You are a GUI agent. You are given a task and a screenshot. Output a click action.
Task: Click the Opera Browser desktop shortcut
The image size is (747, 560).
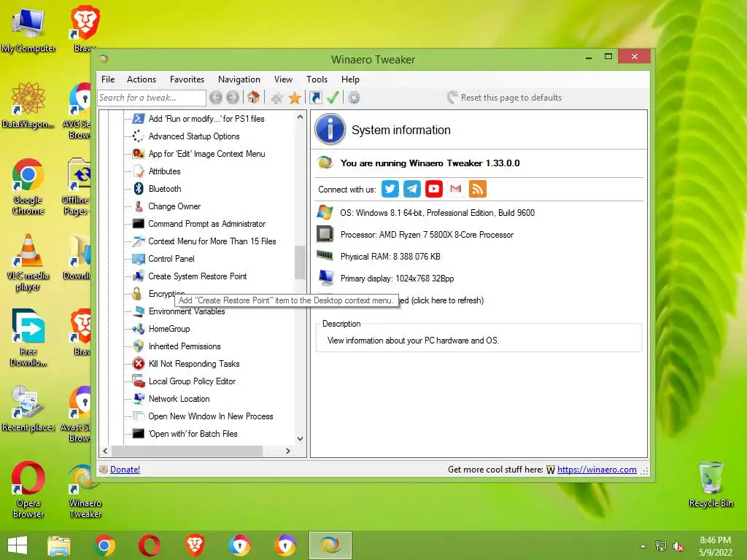coord(28,489)
